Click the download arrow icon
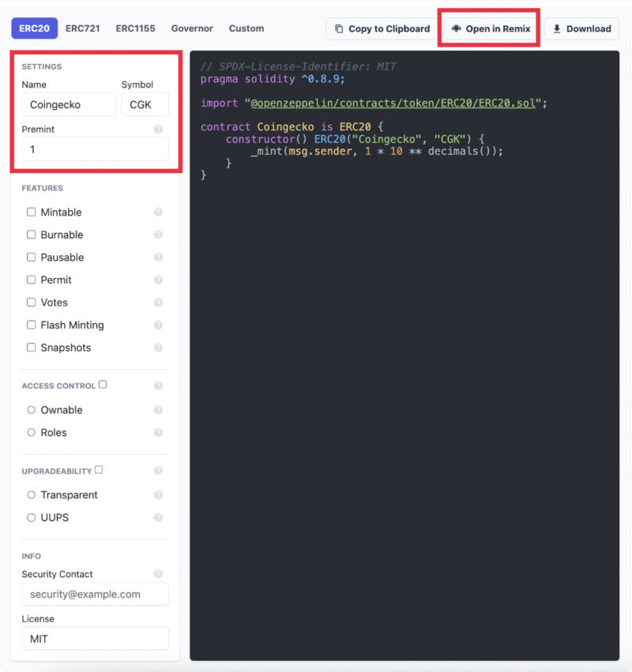632x672 pixels. point(556,28)
